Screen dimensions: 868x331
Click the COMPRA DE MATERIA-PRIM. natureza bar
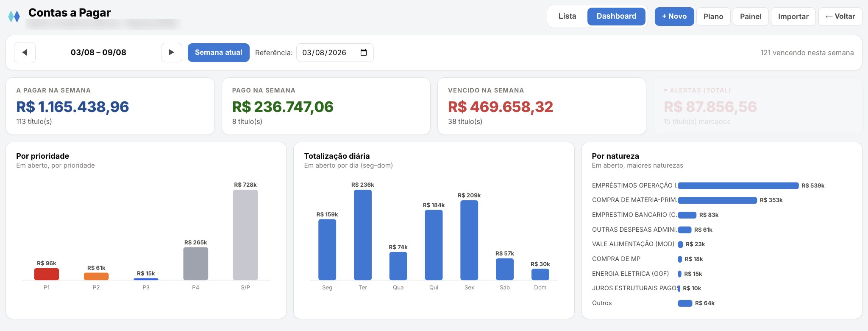click(x=718, y=200)
